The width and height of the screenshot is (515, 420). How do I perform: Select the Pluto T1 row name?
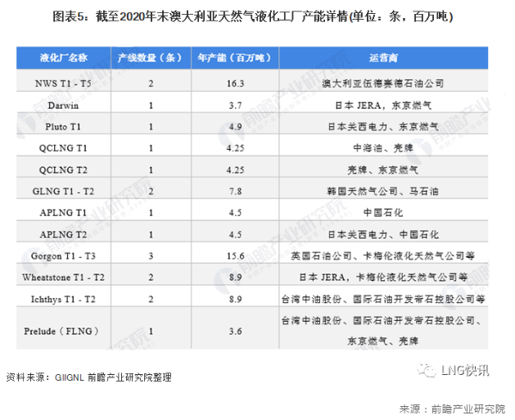(x=63, y=127)
